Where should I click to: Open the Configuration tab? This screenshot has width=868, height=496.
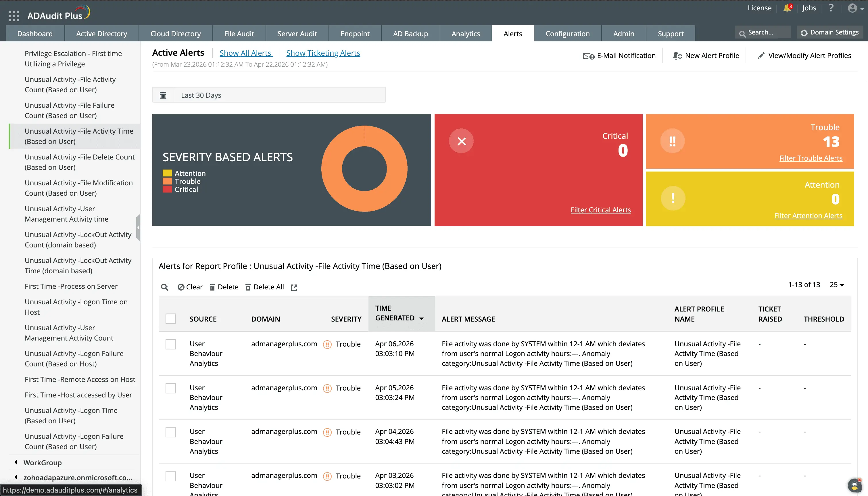coord(567,33)
